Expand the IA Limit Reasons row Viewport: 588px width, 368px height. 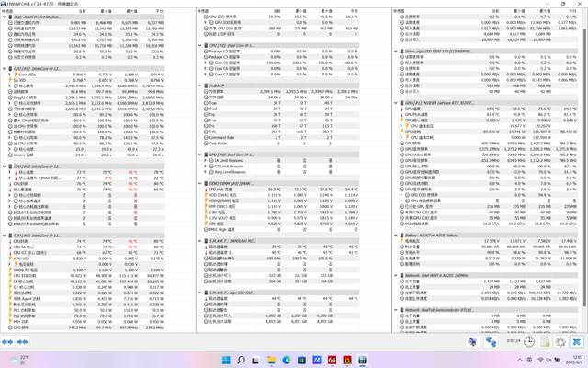click(208, 160)
